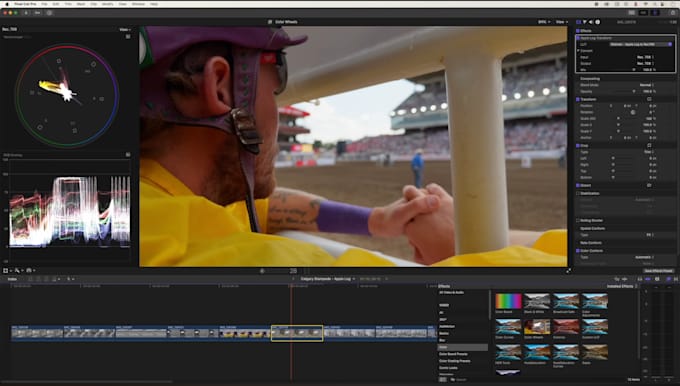Viewport: 680px width, 386px height.
Task: Open the RGB Overlay waveform settings icon
Action: [x=128, y=154]
